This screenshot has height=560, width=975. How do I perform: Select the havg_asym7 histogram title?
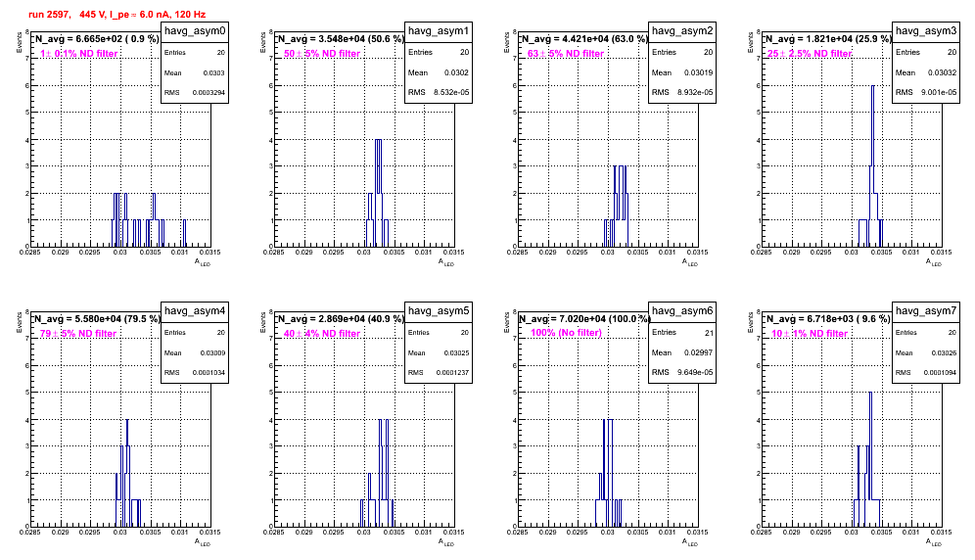pos(926,310)
